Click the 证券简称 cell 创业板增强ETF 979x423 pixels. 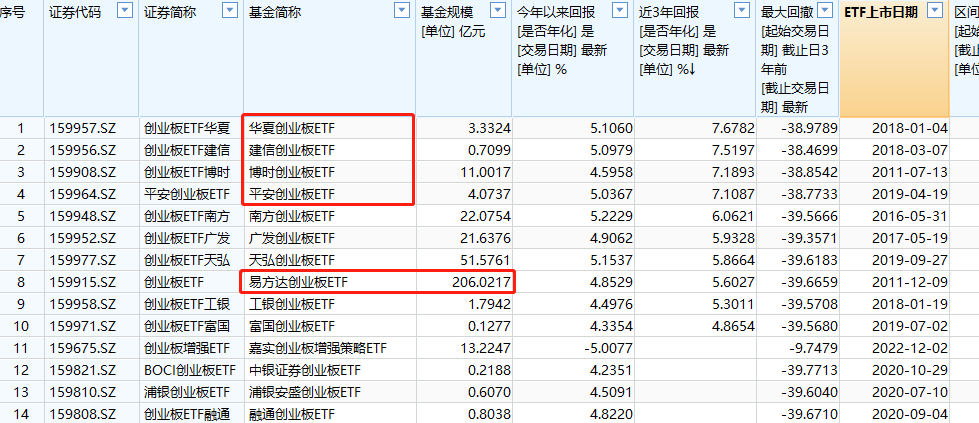click(191, 348)
